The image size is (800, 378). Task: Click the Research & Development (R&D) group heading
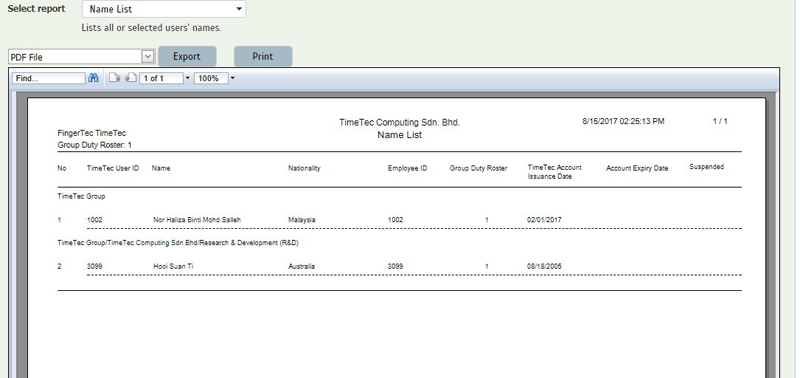[x=178, y=243]
